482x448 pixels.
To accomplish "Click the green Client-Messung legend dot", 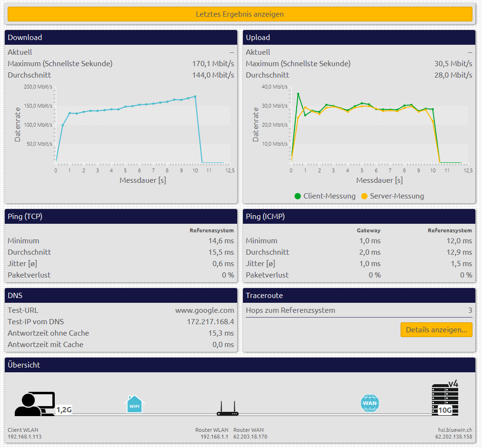I will (298, 196).
